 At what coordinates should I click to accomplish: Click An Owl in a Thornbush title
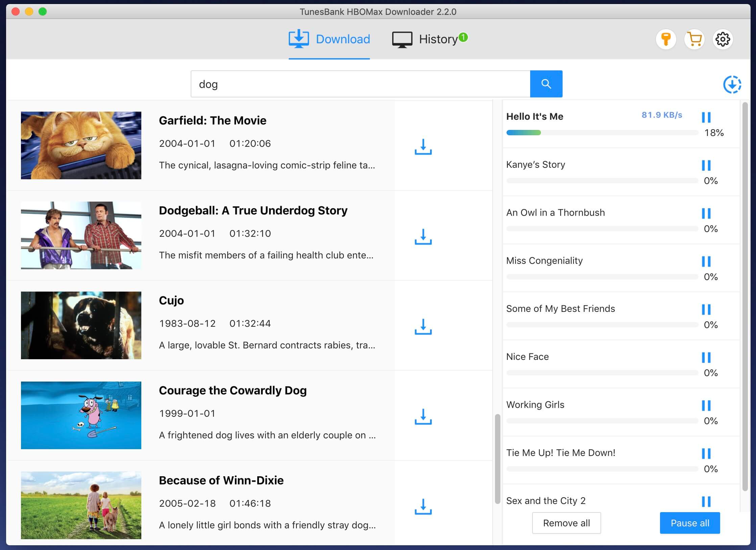click(556, 212)
